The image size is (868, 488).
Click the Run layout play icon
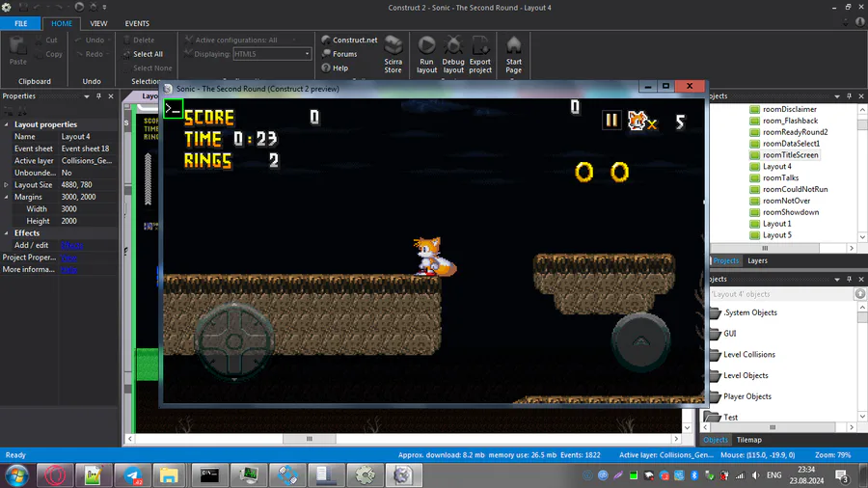click(426, 45)
